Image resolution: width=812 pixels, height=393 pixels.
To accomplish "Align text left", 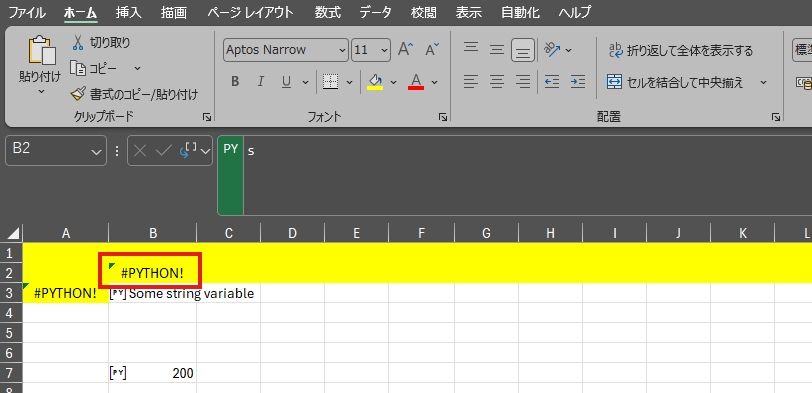I will coord(471,81).
